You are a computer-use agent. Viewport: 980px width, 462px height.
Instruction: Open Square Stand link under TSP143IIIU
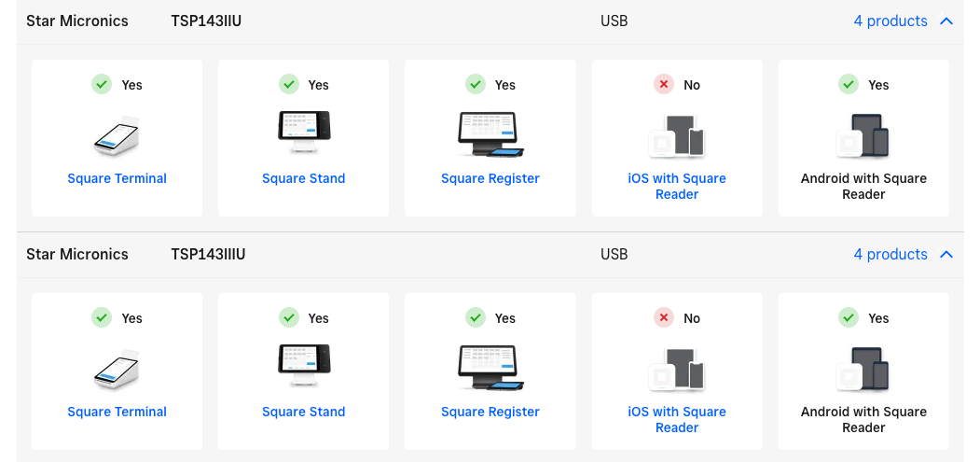(303, 412)
